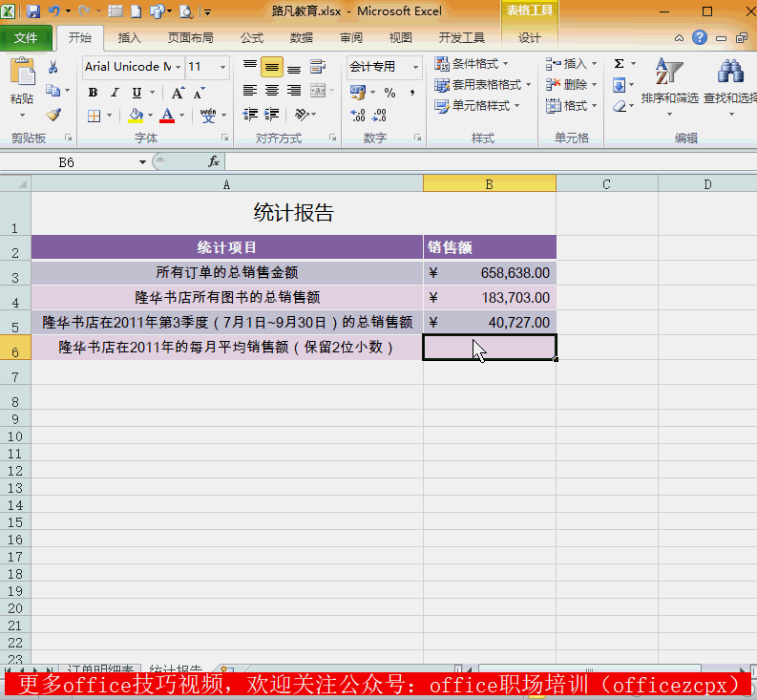Toggle Bold formatting
757x700 pixels.
tap(93, 93)
